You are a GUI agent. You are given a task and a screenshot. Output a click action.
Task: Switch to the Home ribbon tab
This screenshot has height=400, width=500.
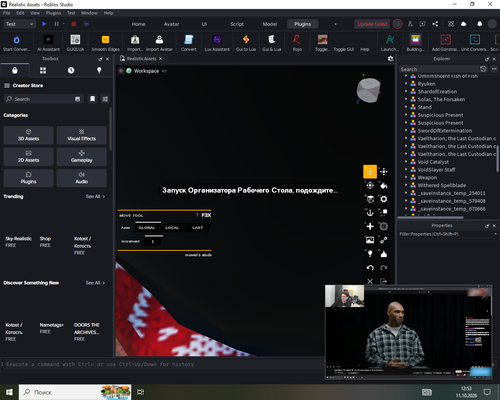click(x=138, y=24)
